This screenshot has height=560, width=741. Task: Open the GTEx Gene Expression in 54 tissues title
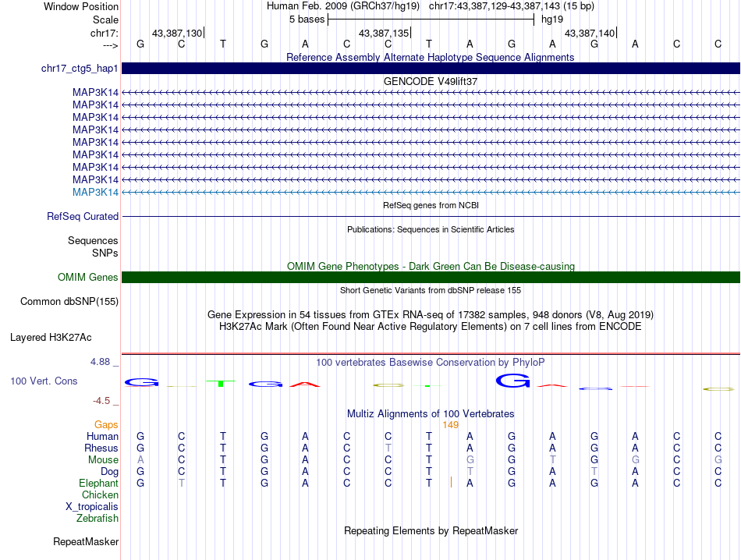tap(431, 315)
